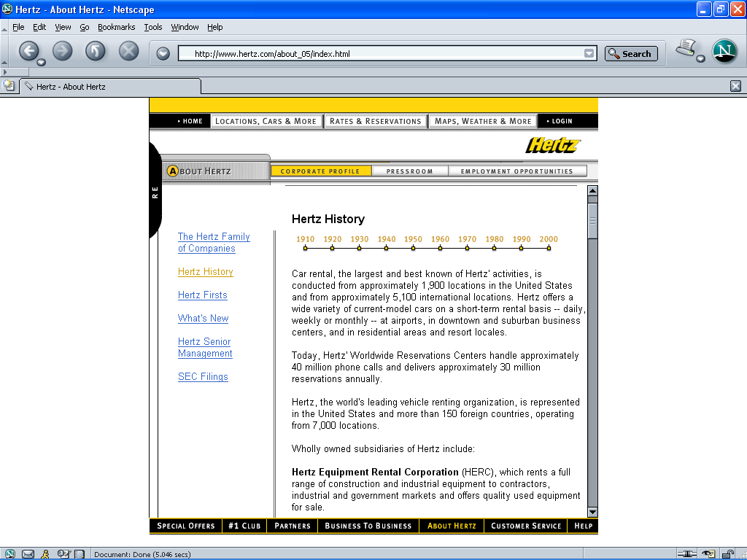Click the Mail envelope icon in status bar
Image resolution: width=747 pixels, height=560 pixels.
28,554
